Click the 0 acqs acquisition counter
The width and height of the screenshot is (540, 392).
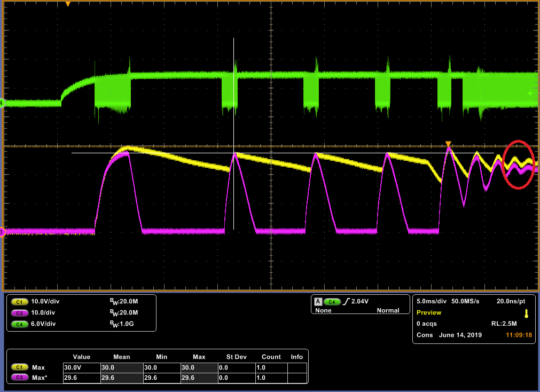427,324
